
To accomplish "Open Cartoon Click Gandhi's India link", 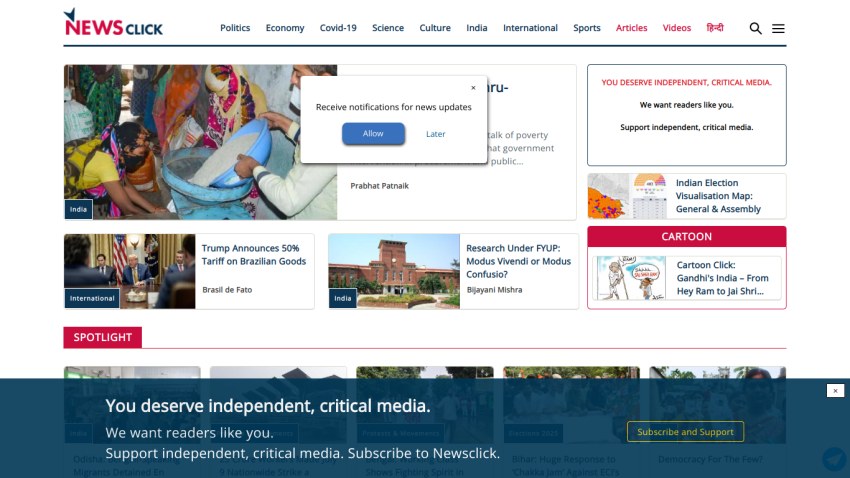I will click(723, 278).
